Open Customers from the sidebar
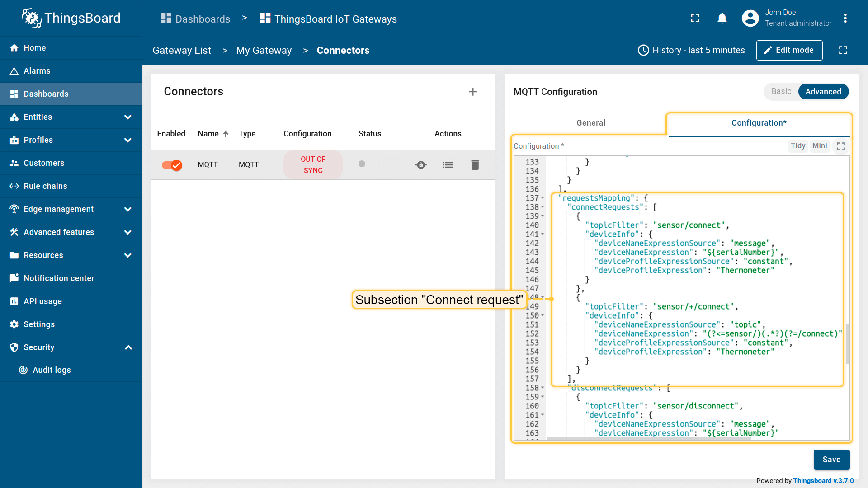 point(71,163)
